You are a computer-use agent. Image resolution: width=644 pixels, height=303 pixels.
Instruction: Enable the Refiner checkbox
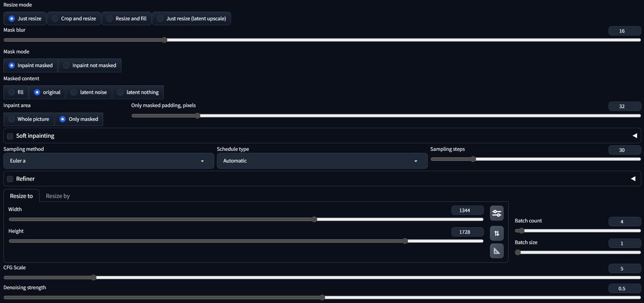coord(10,179)
